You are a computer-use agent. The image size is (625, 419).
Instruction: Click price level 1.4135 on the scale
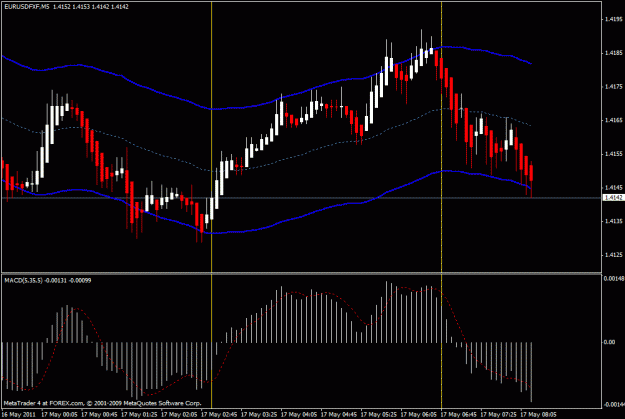[x=614, y=221]
